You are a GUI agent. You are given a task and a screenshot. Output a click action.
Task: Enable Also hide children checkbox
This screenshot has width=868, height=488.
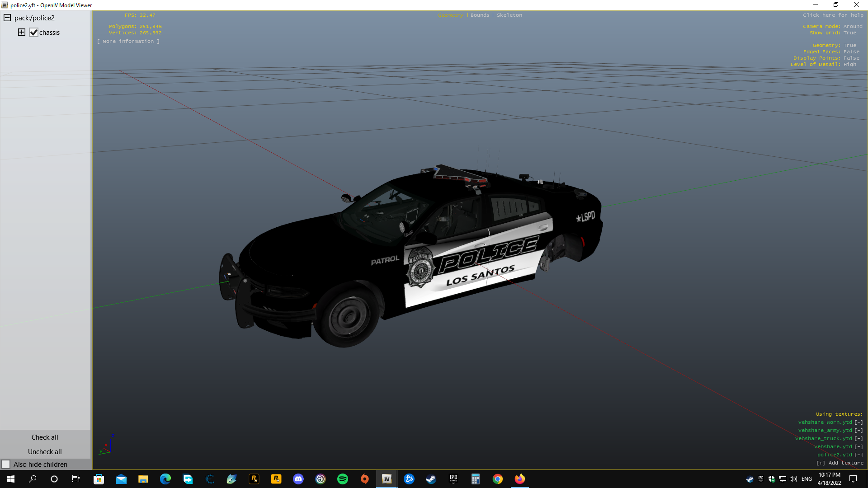pyautogui.click(x=6, y=464)
